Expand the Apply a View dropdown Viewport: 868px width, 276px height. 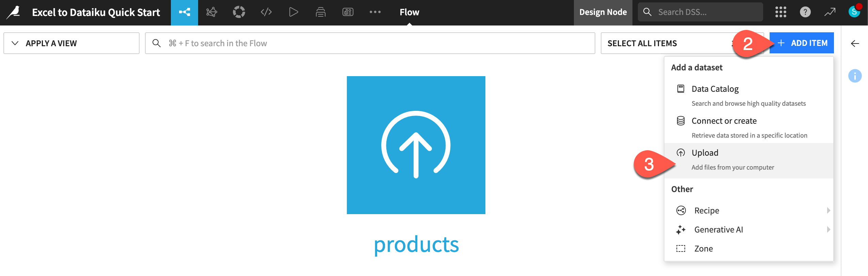point(71,43)
